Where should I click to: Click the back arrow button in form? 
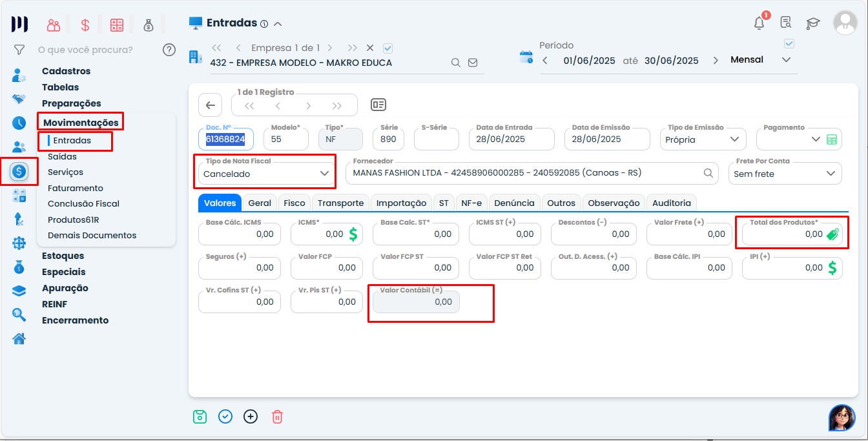click(x=210, y=105)
